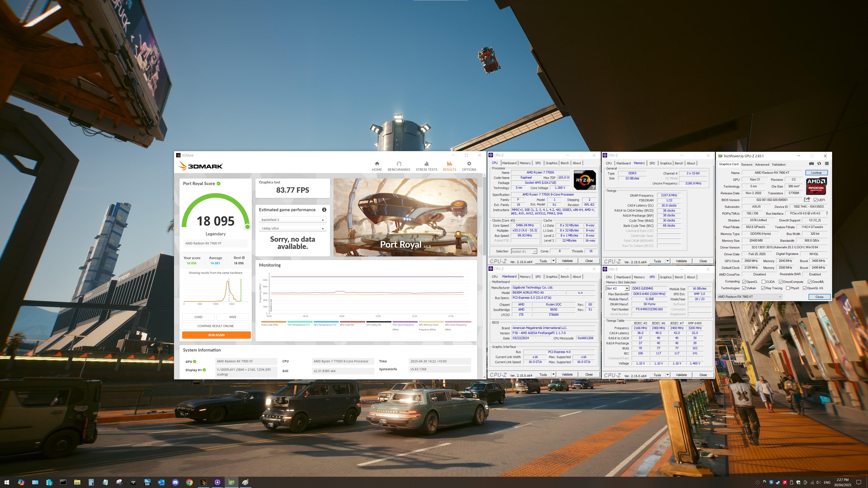Click the GPU-Z BIOS export share icon
The width and height of the screenshot is (868, 488).
pos(807,199)
